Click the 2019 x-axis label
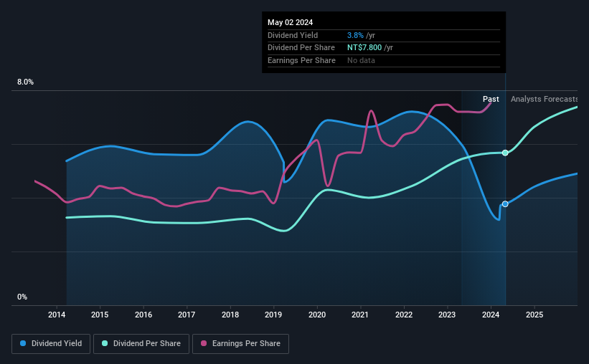This screenshot has height=364, width=589. (273, 315)
